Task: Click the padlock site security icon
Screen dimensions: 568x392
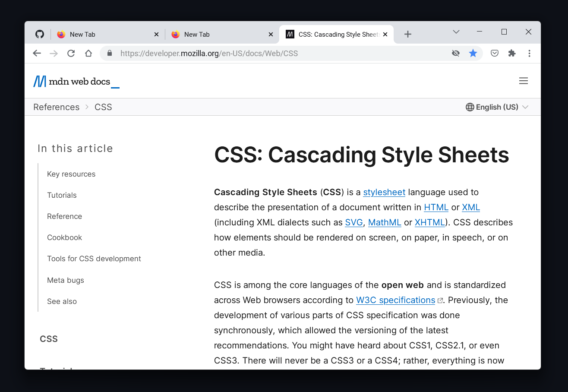Action: pos(110,54)
